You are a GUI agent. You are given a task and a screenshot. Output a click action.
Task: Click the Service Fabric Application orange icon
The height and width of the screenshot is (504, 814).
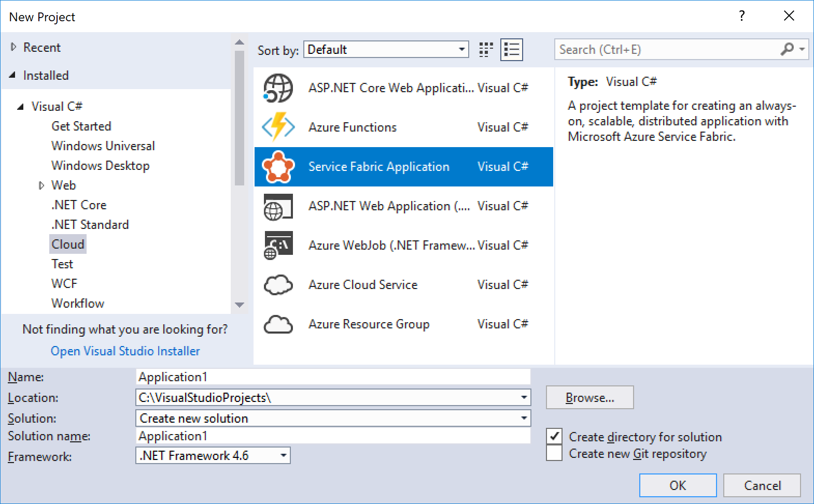(278, 167)
